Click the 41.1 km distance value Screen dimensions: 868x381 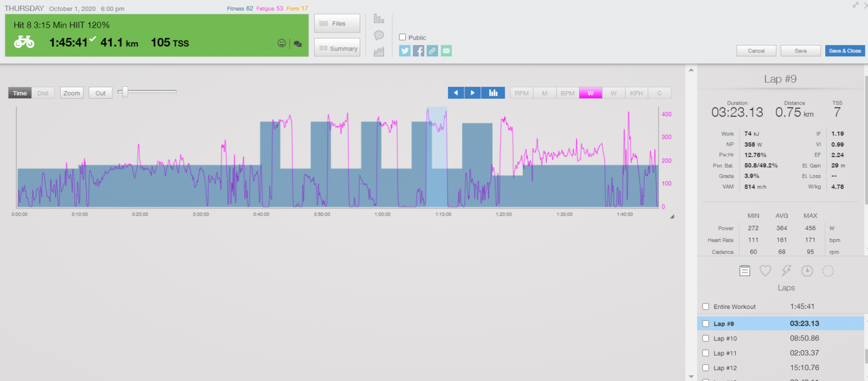coord(119,43)
